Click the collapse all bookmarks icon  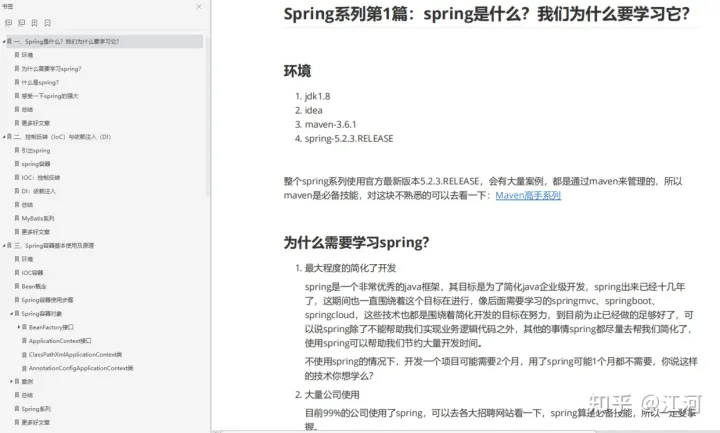[x=22, y=22]
